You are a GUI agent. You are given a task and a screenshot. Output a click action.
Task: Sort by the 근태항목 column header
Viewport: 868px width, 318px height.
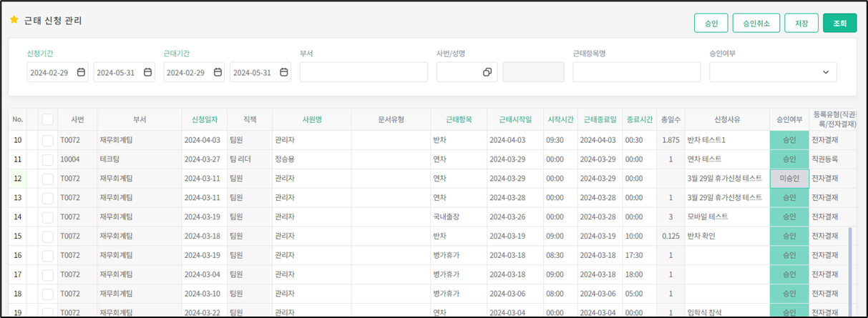click(x=458, y=119)
